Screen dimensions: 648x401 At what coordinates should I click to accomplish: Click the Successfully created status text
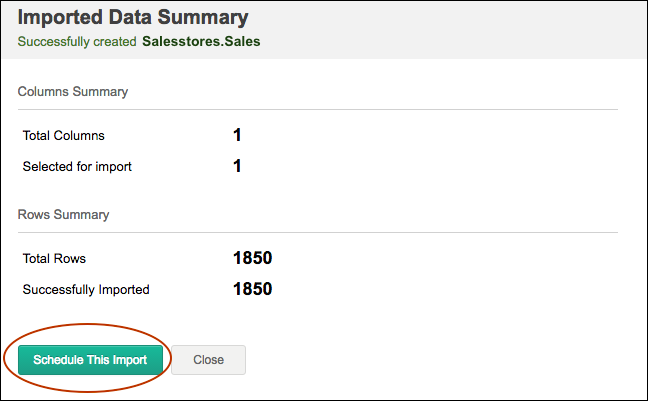coord(77,43)
